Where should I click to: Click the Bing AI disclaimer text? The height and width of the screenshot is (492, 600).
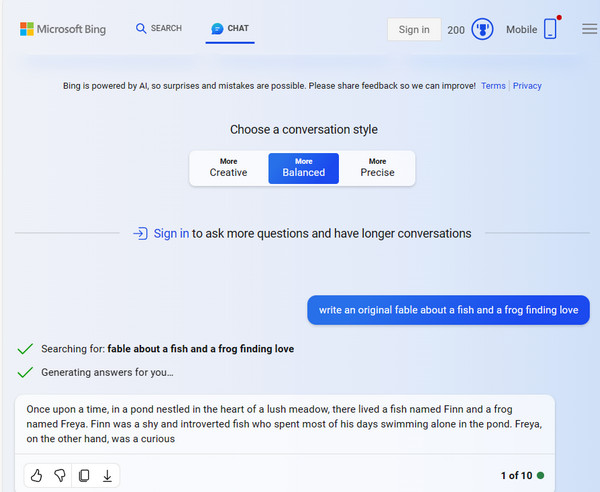tap(269, 86)
